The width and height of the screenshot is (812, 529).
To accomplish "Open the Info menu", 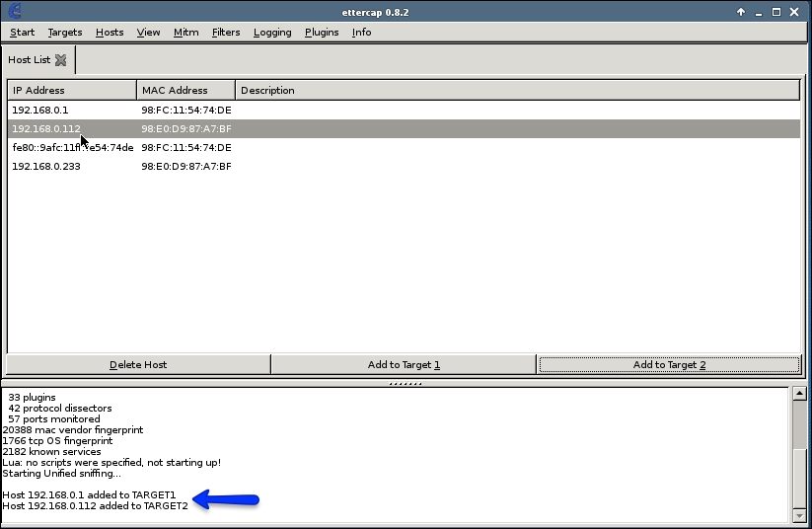I will pyautogui.click(x=361, y=33).
